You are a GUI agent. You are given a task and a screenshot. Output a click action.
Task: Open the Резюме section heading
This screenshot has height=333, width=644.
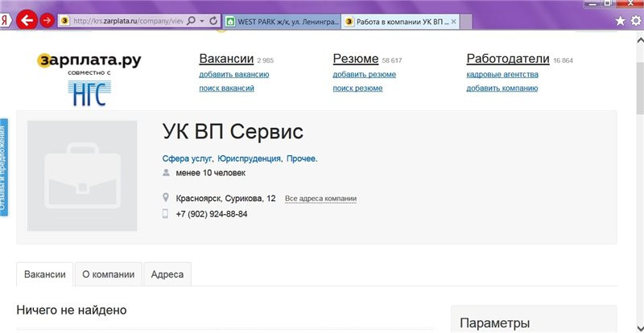tap(356, 59)
